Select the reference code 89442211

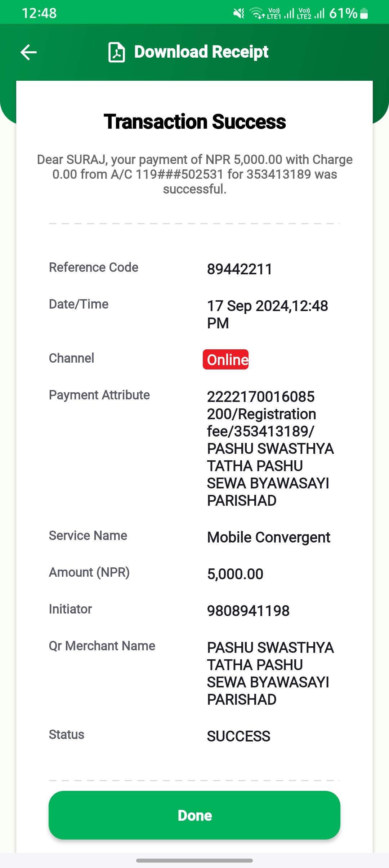(240, 269)
